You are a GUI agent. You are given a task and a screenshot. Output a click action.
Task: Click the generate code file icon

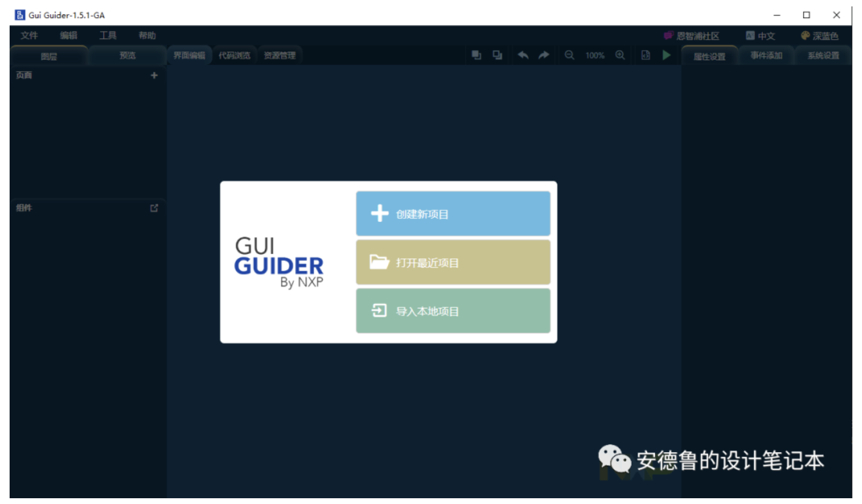coord(646,55)
